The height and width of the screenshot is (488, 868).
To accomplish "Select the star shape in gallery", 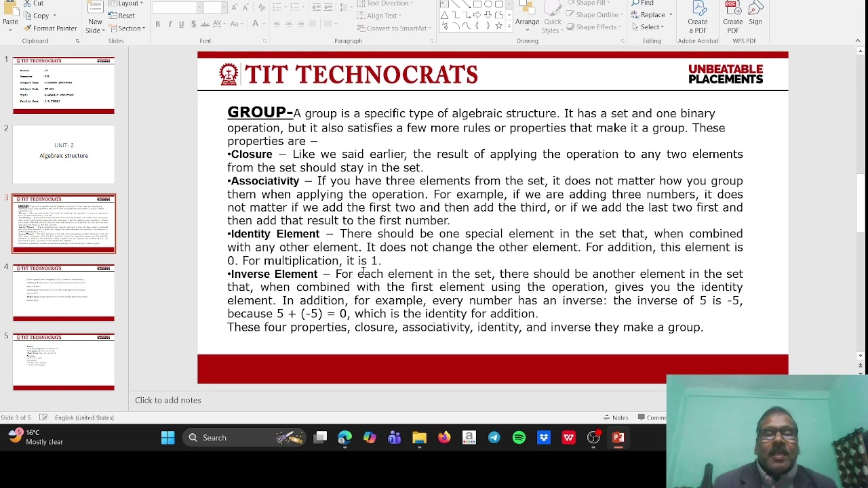I will coord(499,25).
